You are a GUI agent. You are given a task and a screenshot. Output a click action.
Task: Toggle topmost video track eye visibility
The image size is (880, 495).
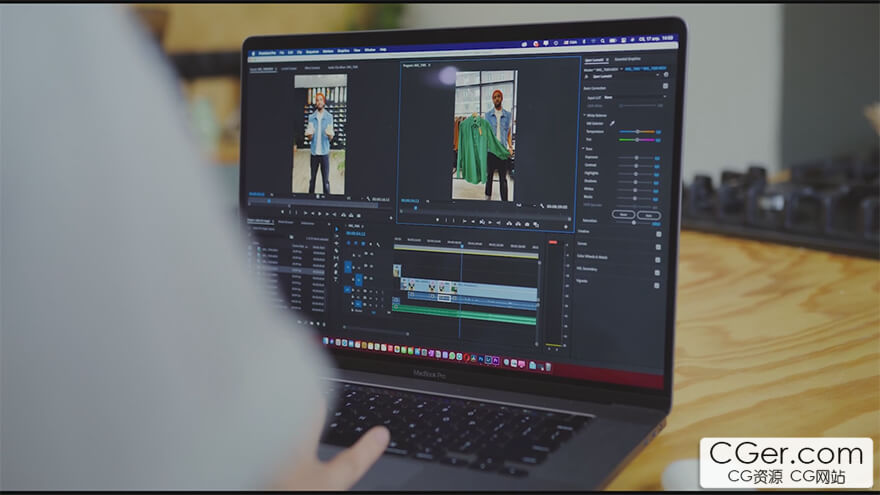372,254
